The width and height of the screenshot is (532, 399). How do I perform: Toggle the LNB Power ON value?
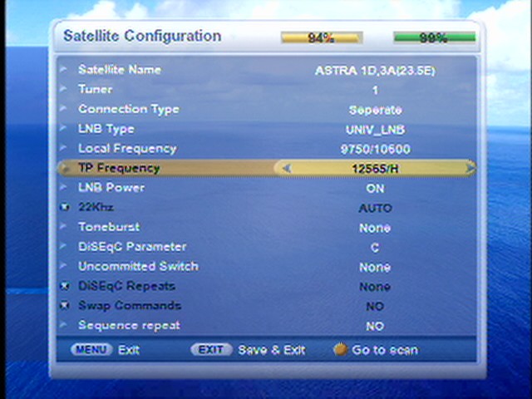pyautogui.click(x=375, y=189)
